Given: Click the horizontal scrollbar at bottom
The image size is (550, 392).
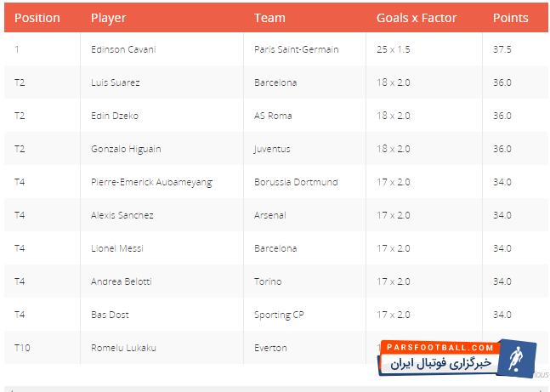Looking at the screenshot, I should pos(275,389).
